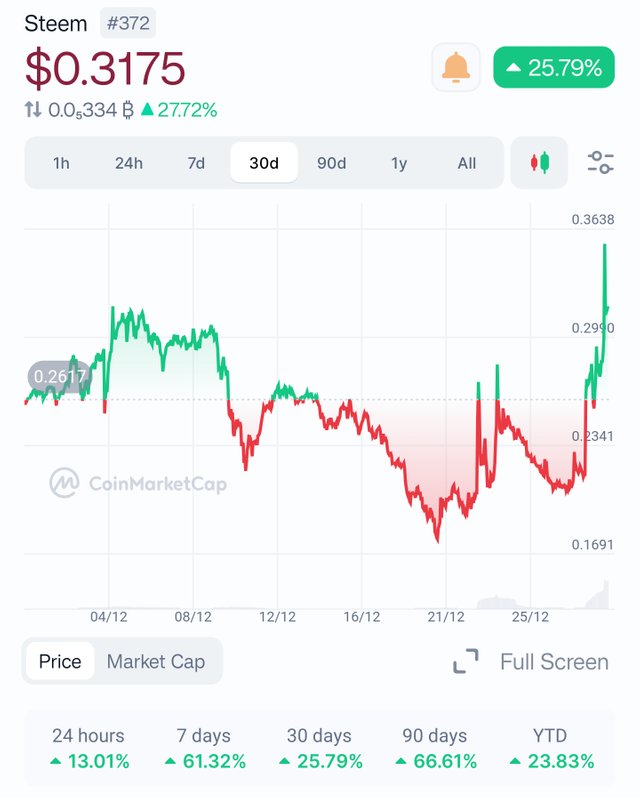Viewport: 640px width, 798px height.
Task: Open Full Screen chart mode
Action: (554, 662)
